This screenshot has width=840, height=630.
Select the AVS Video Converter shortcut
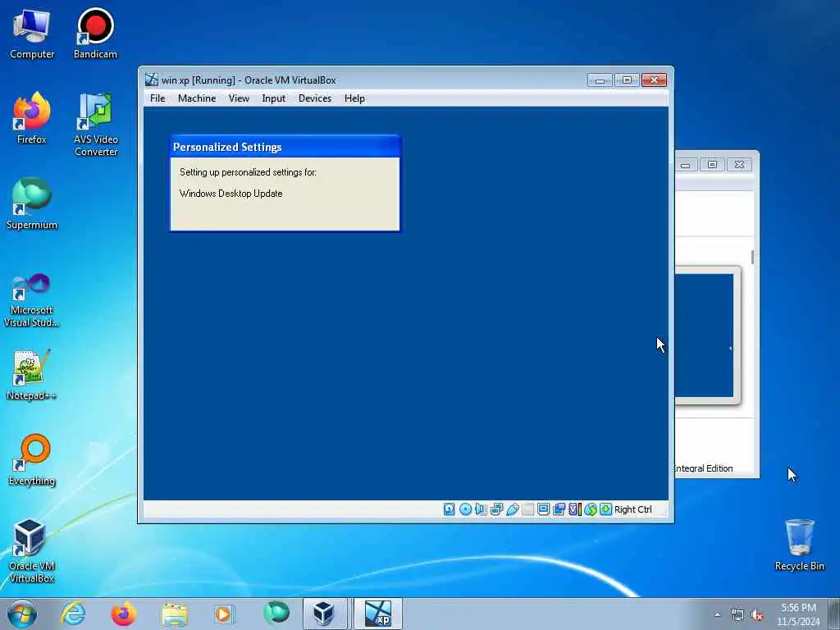point(96,125)
